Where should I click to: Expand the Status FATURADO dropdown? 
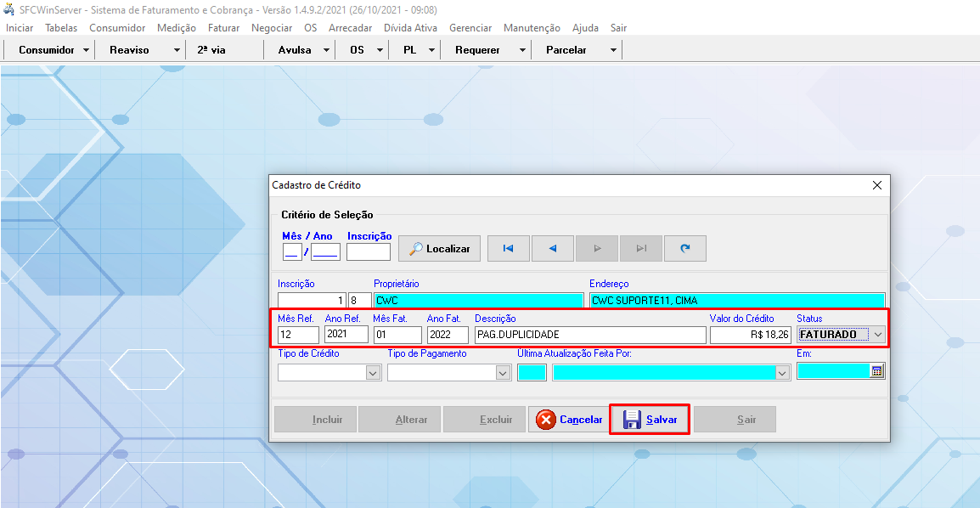pos(877,335)
